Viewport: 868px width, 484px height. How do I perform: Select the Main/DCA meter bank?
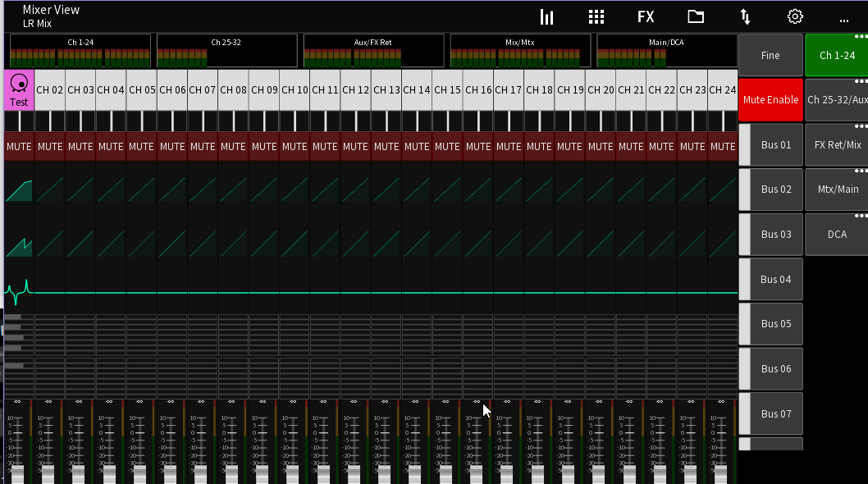coord(666,51)
